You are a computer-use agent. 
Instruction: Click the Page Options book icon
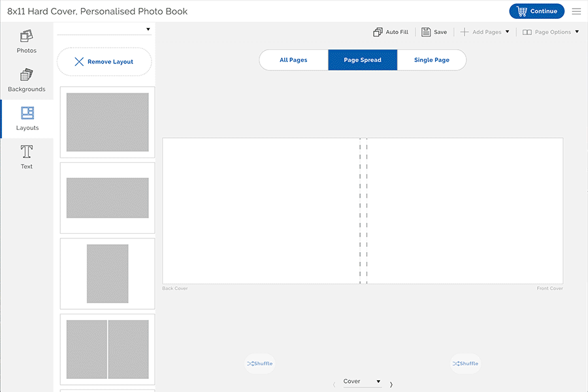coord(527,32)
